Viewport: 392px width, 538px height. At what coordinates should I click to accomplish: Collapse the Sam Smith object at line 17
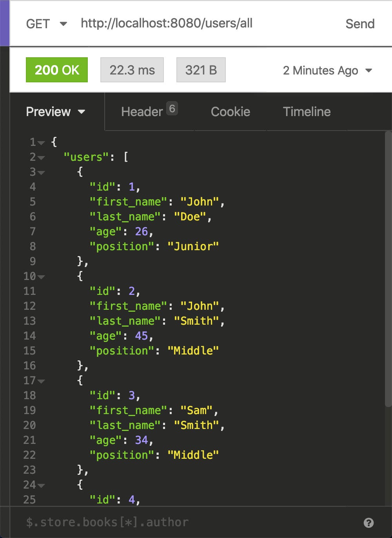coord(42,381)
